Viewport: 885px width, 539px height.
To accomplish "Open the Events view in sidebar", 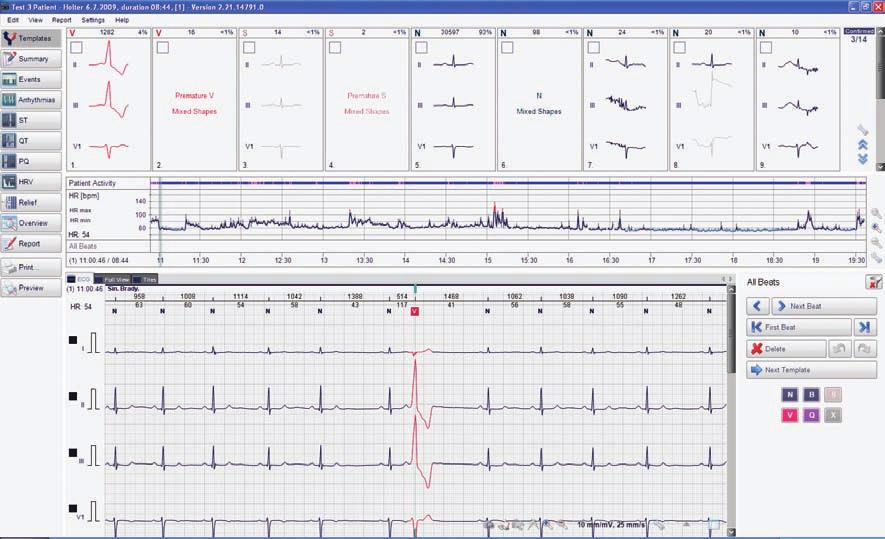I will 31,80.
